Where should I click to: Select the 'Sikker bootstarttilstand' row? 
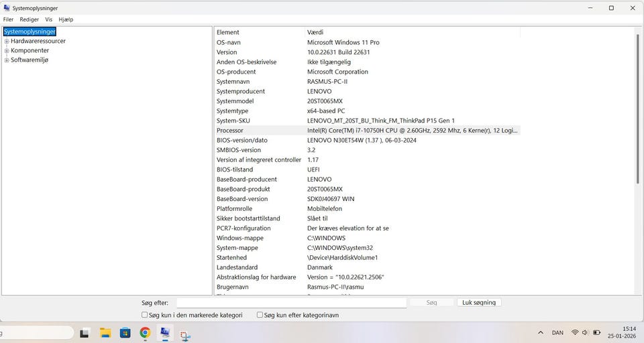pyautogui.click(x=367, y=218)
